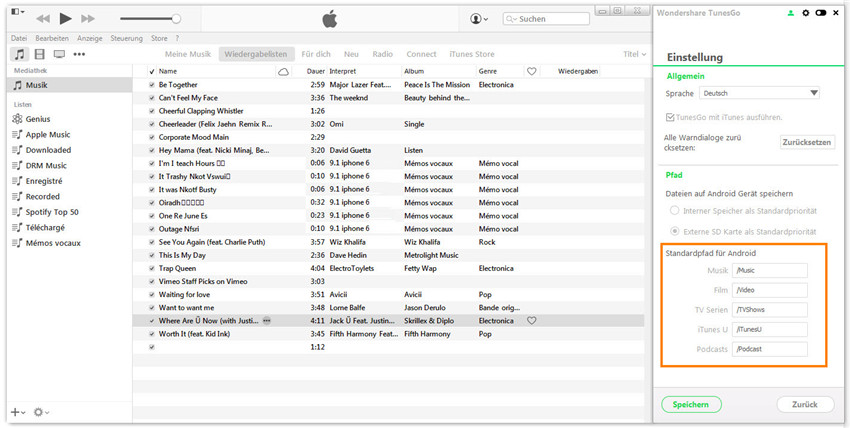Click the Musik path field /Music
The image size is (850, 428).
pyautogui.click(x=770, y=270)
